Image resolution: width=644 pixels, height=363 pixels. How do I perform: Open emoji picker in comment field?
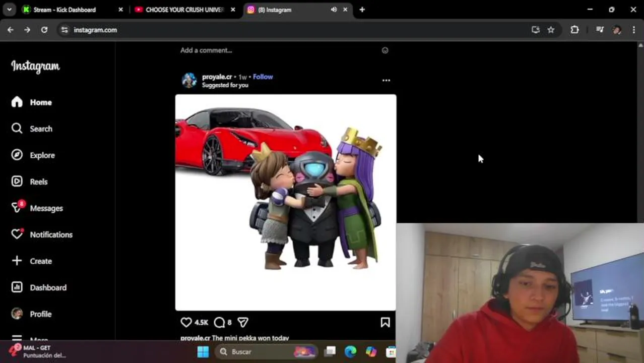pyautogui.click(x=385, y=50)
